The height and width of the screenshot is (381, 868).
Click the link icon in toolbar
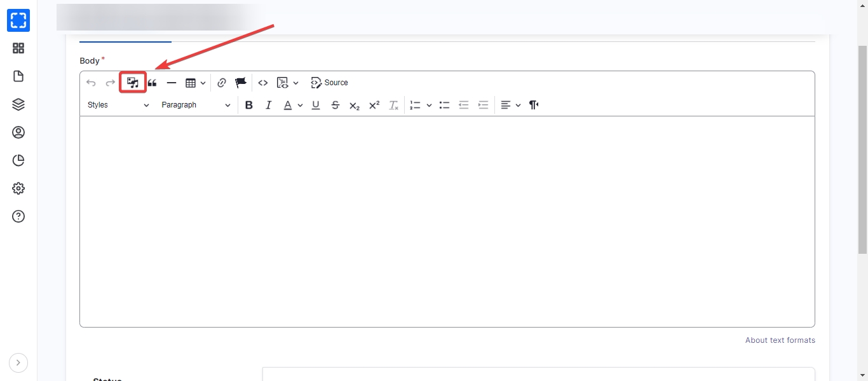(222, 83)
